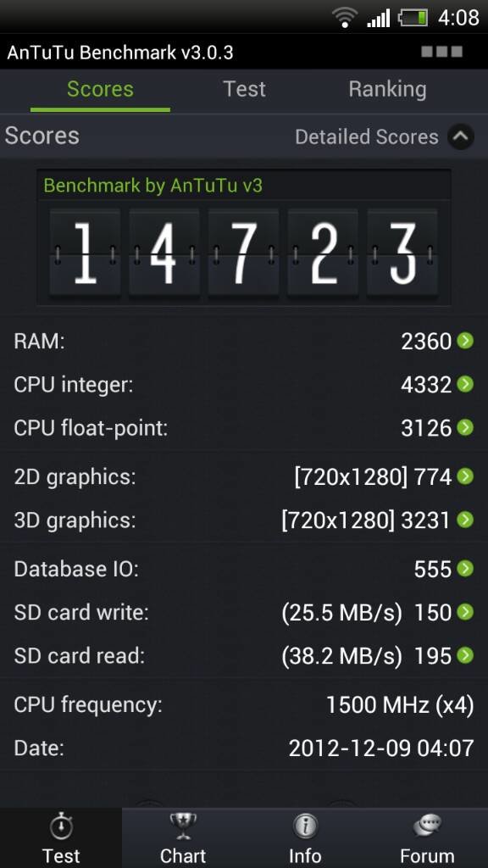Tap the Wi-Fi status bar icon
Screen dimensions: 488x868
[346, 17]
